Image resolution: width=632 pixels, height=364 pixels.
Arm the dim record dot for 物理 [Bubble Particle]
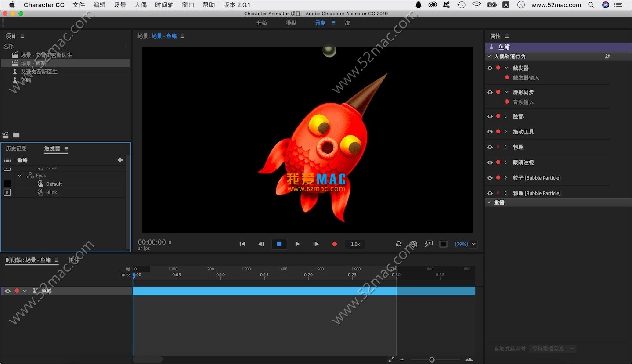tap(498, 193)
